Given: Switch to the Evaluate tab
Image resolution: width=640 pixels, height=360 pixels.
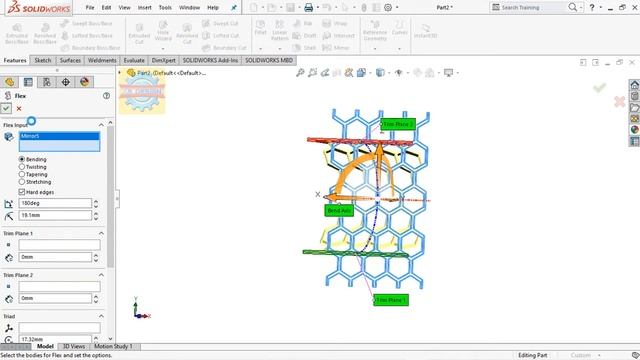Looking at the screenshot, I should (134, 60).
